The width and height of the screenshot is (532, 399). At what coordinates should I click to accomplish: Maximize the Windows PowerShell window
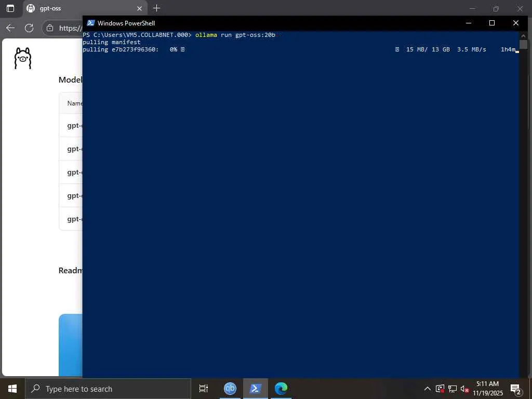point(492,23)
